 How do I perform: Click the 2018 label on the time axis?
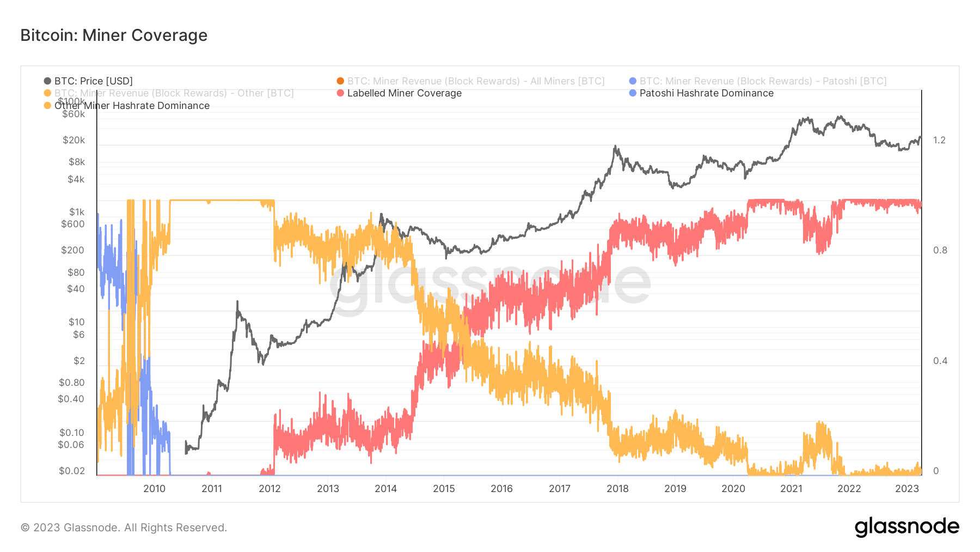(617, 489)
